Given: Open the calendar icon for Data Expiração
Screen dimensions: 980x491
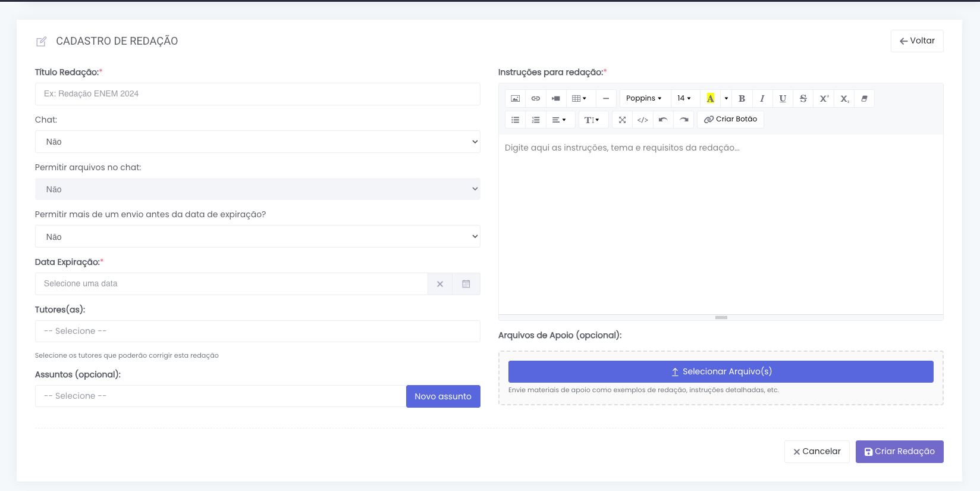Looking at the screenshot, I should (x=466, y=284).
